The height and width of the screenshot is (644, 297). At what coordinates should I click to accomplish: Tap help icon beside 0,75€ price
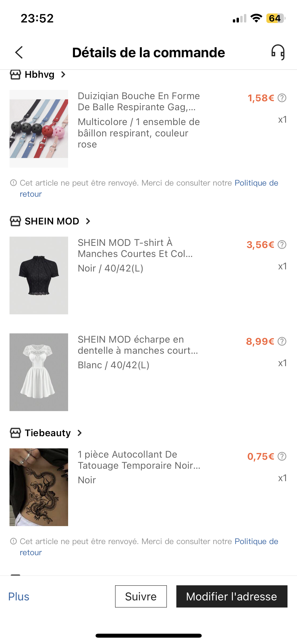click(x=282, y=457)
